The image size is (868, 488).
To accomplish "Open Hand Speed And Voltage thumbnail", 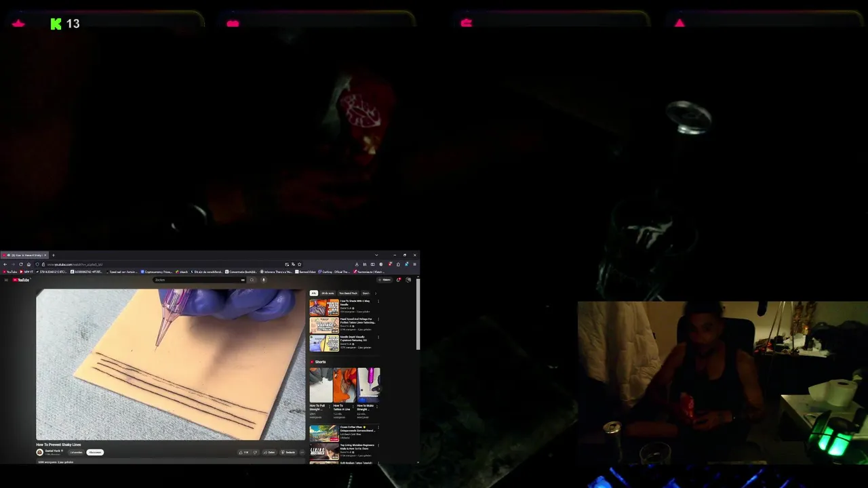I will click(x=324, y=325).
